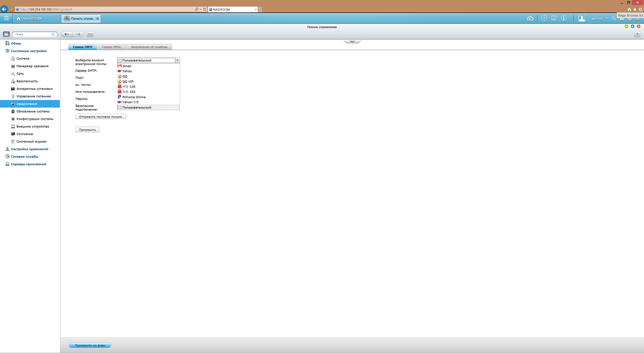The height and width of the screenshot is (353, 644).
Task: Open the grid view icon beside arrows
Action: (90, 35)
